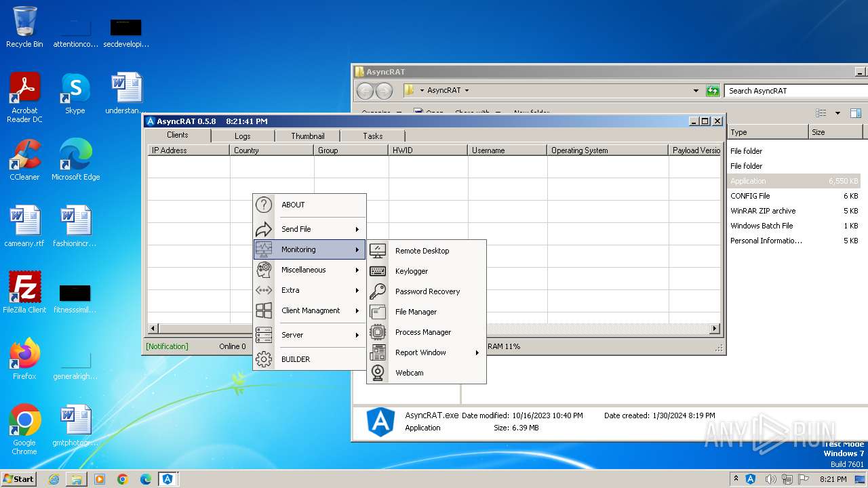Click the Monitoring chart icon in menu
868x488 pixels.
264,249
